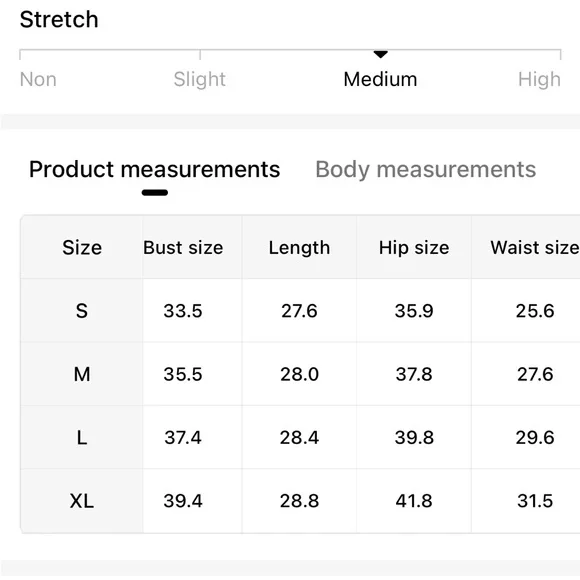Viewport: 580px width, 580px height.
Task: Select the Slight stretch label
Action: pyautogui.click(x=200, y=79)
